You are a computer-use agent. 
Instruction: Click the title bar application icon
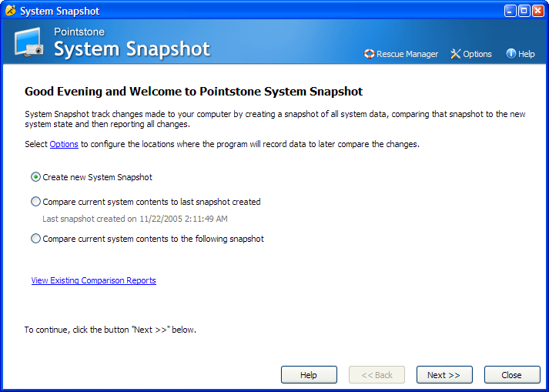11,11
